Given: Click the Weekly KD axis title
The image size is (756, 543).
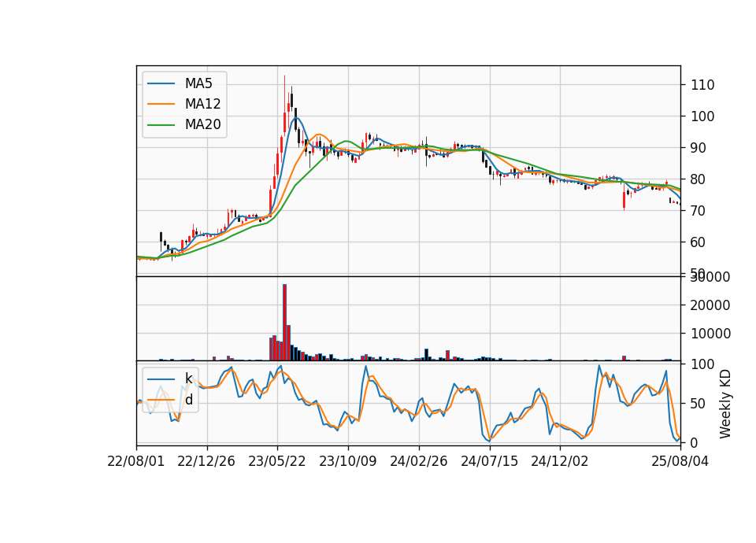Looking at the screenshot, I should click(725, 404).
